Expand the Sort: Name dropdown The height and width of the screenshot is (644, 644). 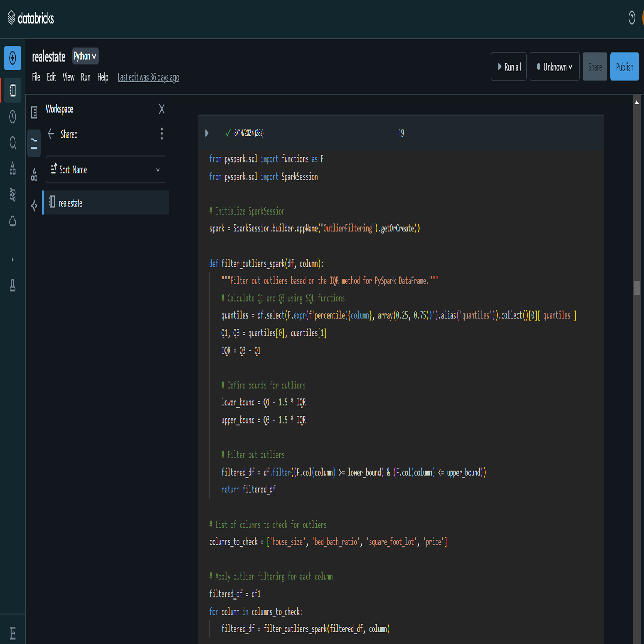coord(105,170)
